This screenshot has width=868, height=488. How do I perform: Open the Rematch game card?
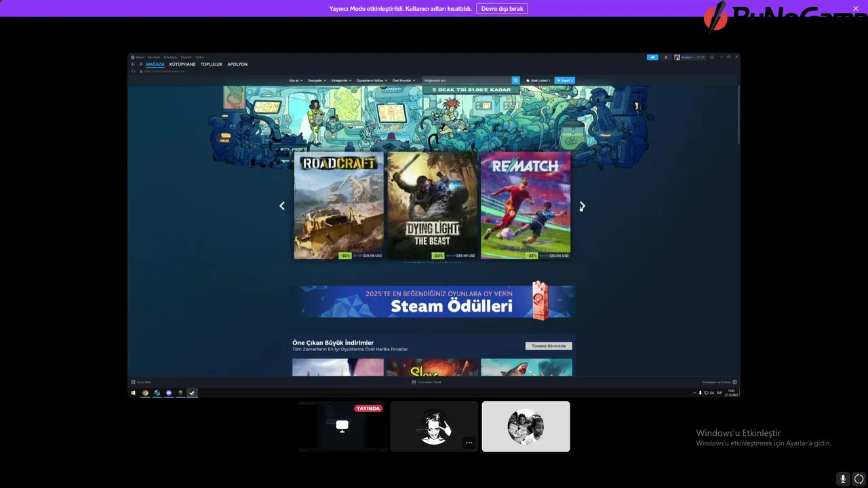[x=526, y=205]
